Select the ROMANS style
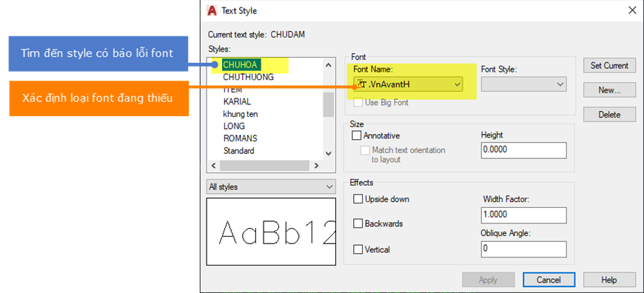Image resolution: width=644 pixels, height=293 pixels. coord(241,138)
